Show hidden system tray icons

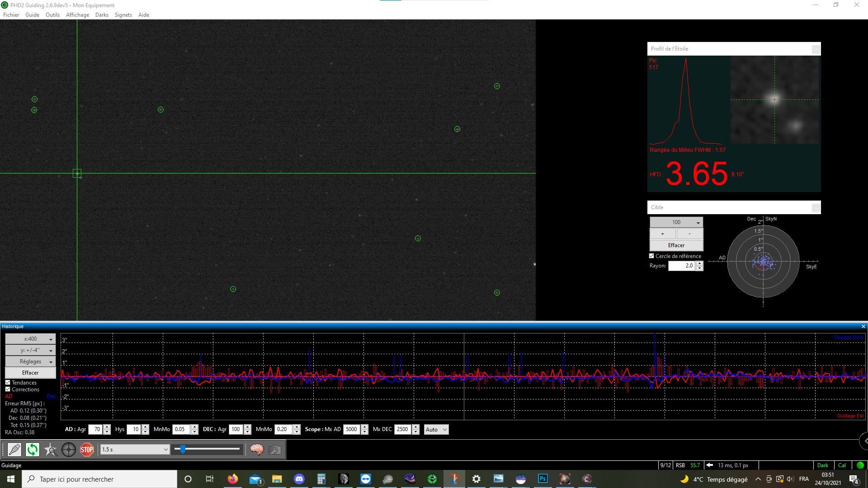coord(758,479)
